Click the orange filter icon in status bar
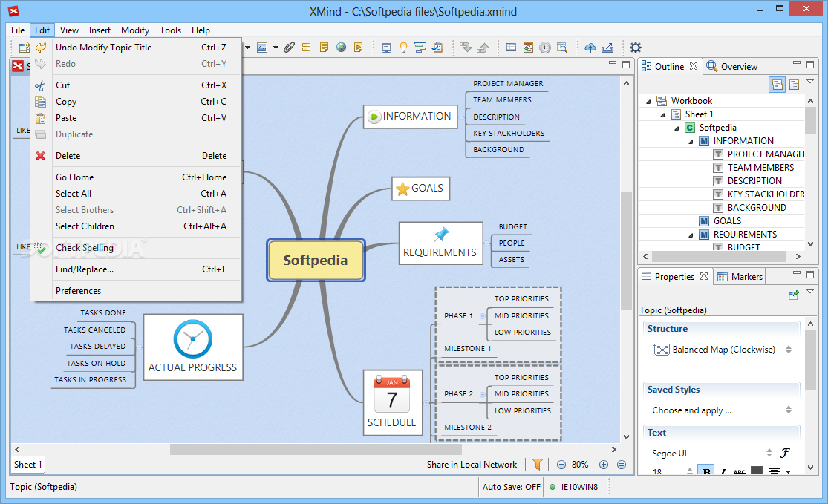 point(538,465)
